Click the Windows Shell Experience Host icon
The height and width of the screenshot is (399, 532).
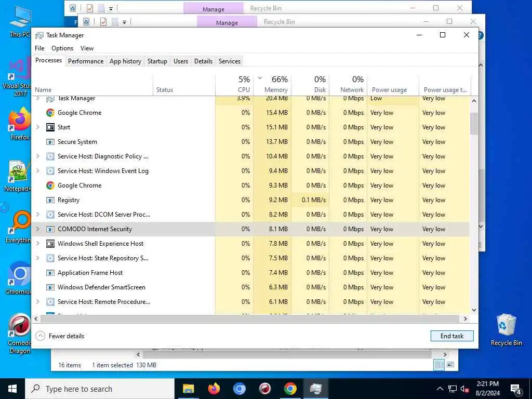(x=50, y=244)
